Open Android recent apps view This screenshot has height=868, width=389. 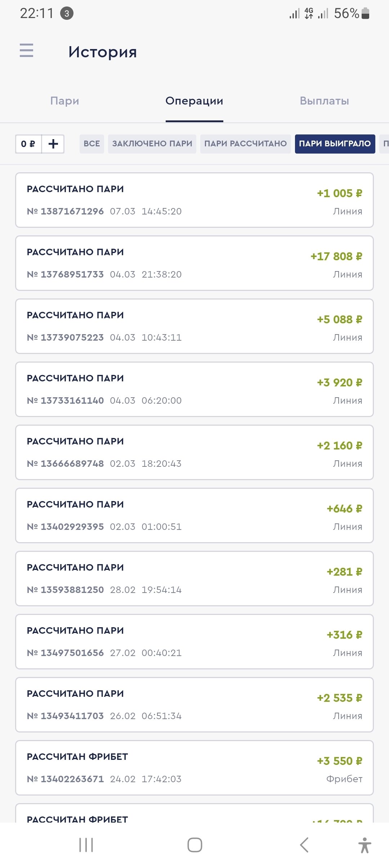[x=86, y=845]
